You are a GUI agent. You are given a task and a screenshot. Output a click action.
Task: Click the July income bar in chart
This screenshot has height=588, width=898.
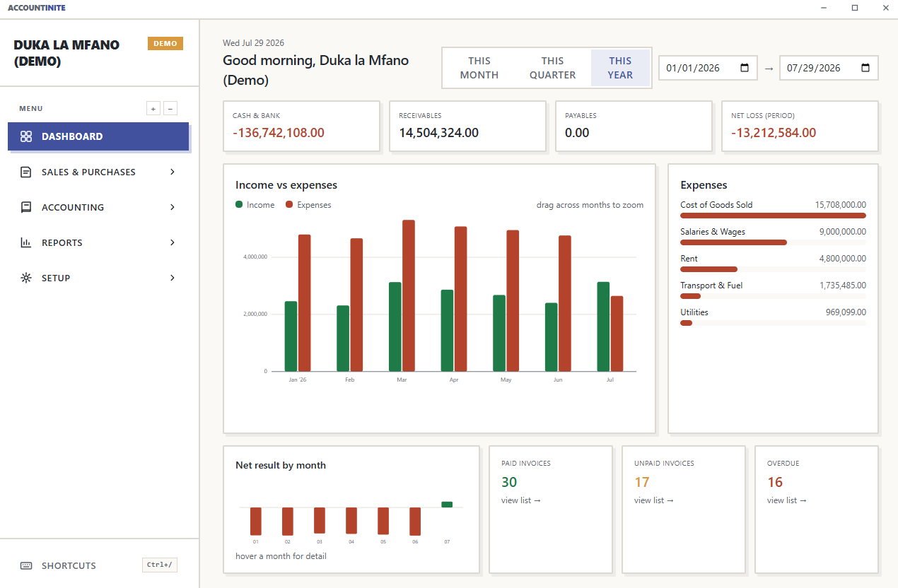pyautogui.click(x=603, y=327)
